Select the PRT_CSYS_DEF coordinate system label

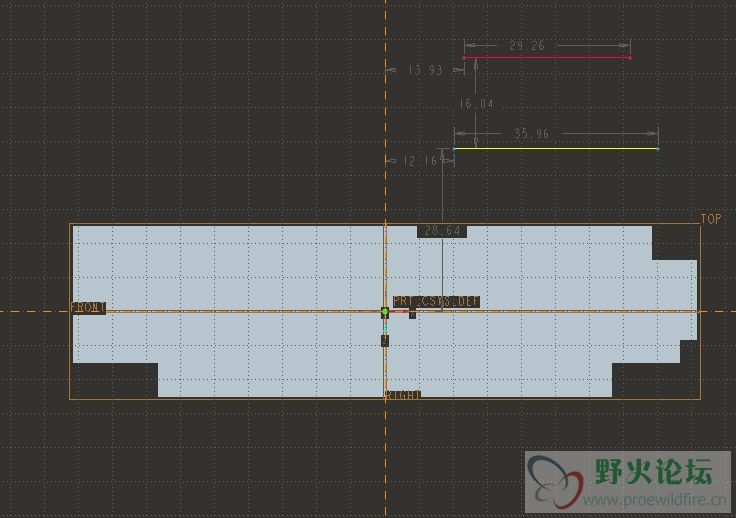point(436,301)
